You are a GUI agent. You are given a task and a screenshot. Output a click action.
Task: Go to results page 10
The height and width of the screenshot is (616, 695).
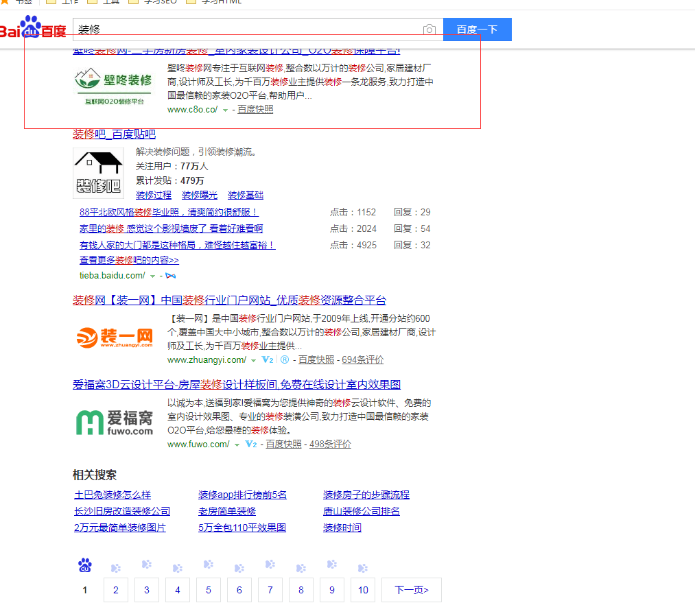coord(363,590)
